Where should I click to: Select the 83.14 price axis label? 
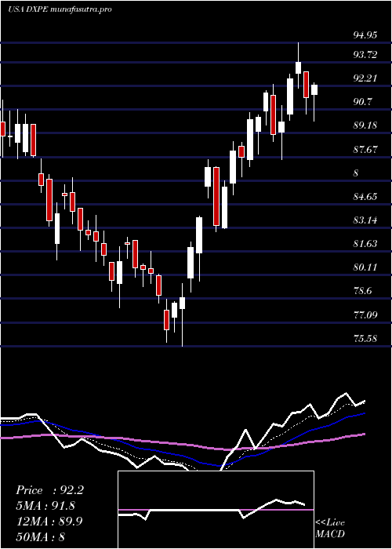tap(365, 220)
